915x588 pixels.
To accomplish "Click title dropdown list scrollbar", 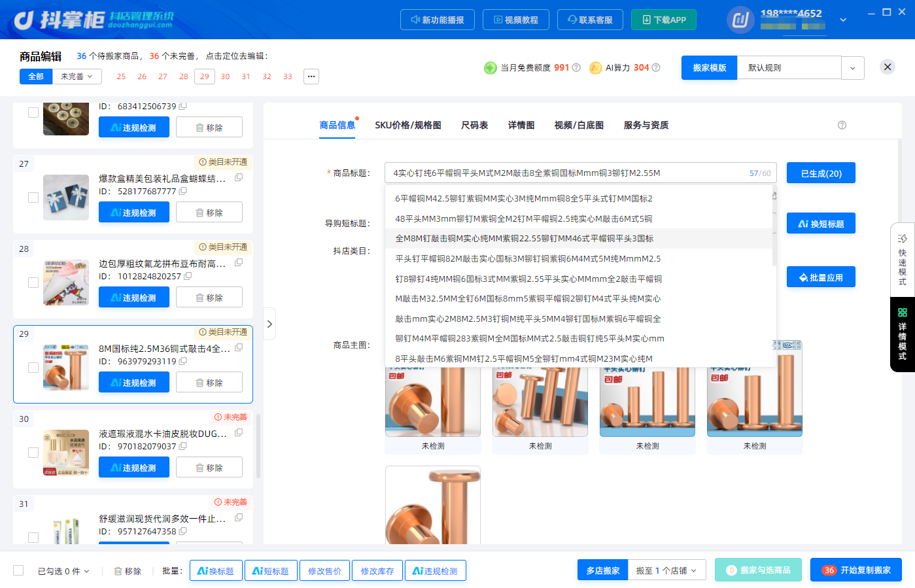I will pos(774,226).
